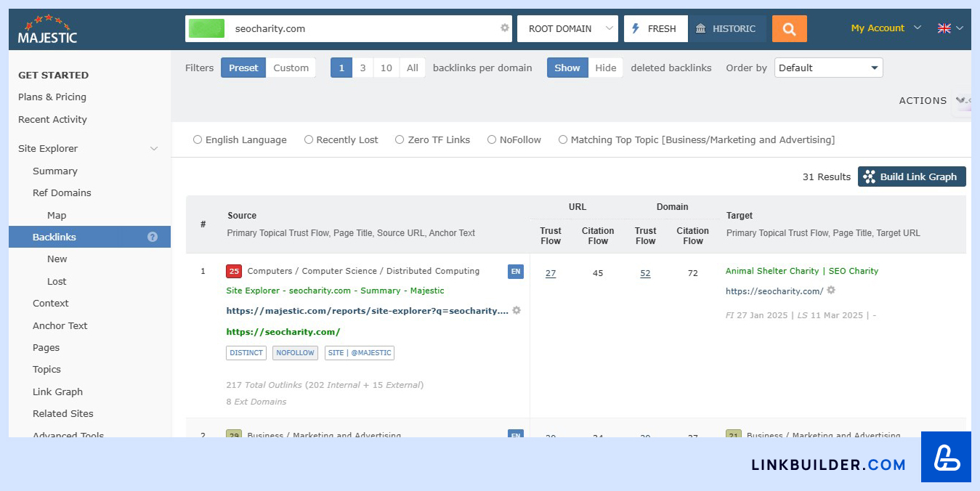
Task: Open the Order by Default dropdown
Action: pos(828,68)
